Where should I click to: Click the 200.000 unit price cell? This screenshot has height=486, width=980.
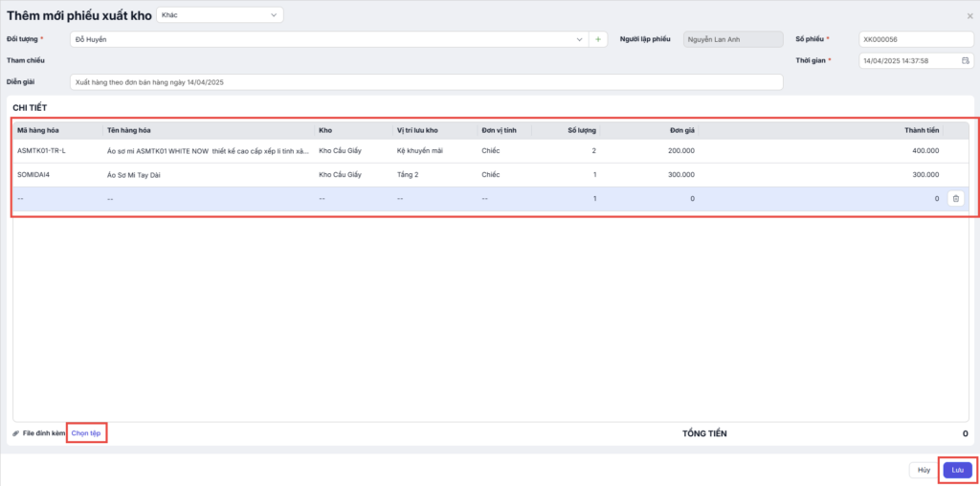pyautogui.click(x=680, y=150)
